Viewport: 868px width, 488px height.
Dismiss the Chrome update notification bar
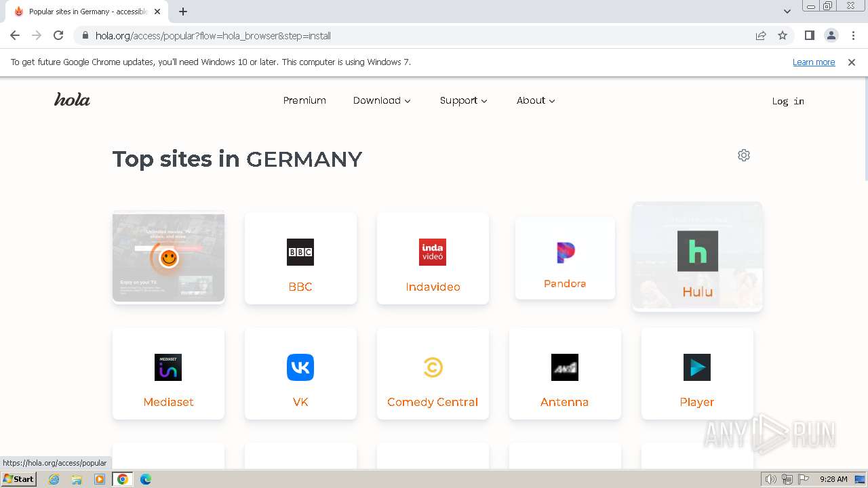pos(852,62)
